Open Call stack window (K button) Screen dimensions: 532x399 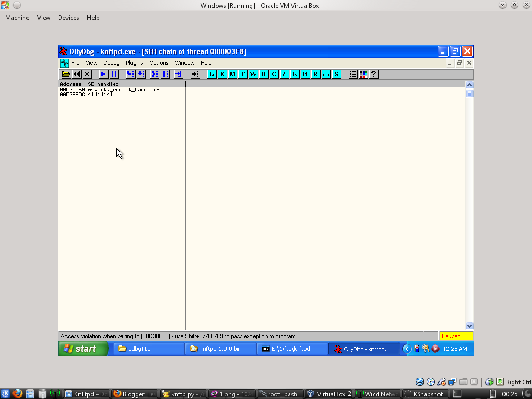click(295, 74)
